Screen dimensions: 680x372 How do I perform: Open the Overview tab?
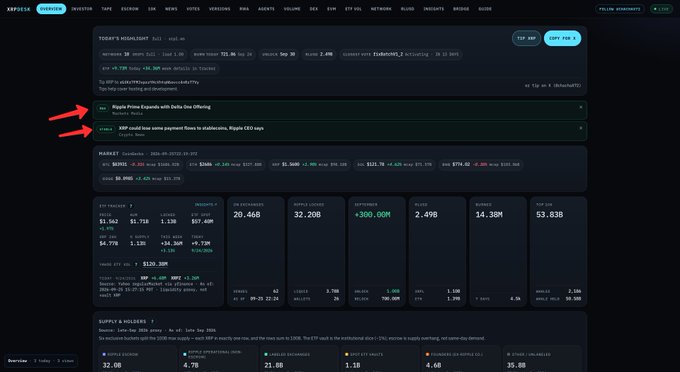(51, 9)
